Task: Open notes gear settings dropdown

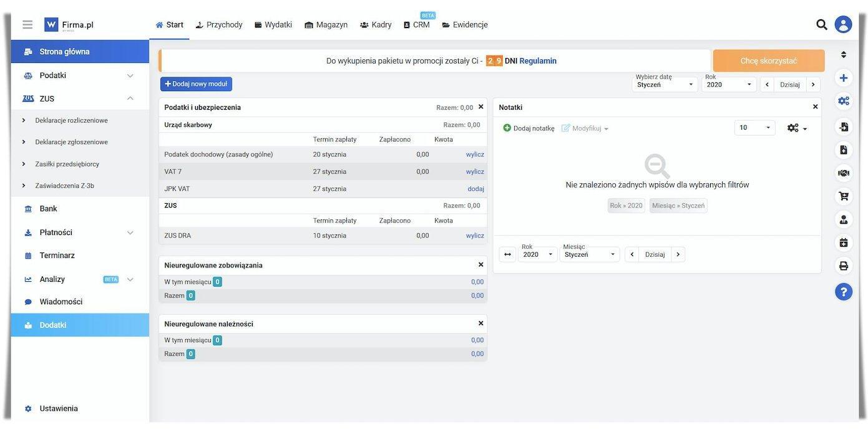Action: 796,128
